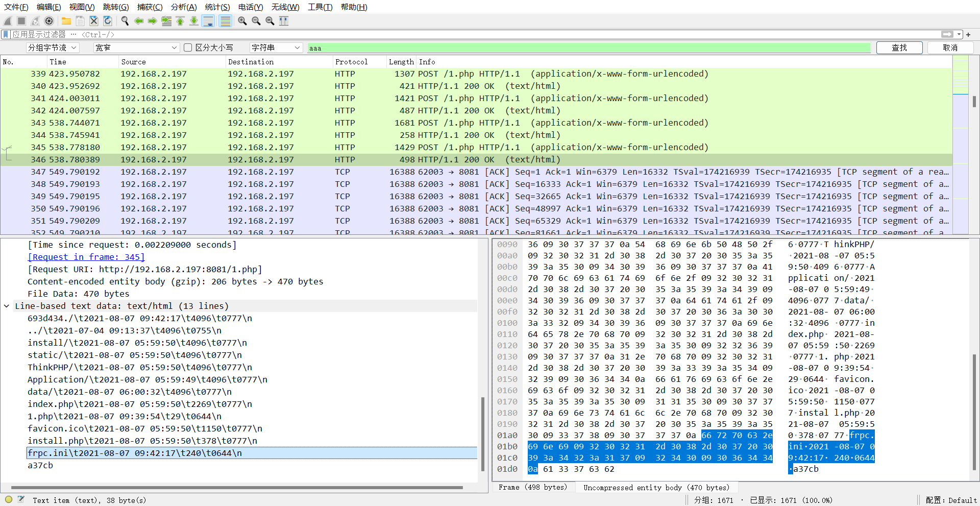Toggle packet list colorization
Screen dimensions: 980x506
(225, 21)
